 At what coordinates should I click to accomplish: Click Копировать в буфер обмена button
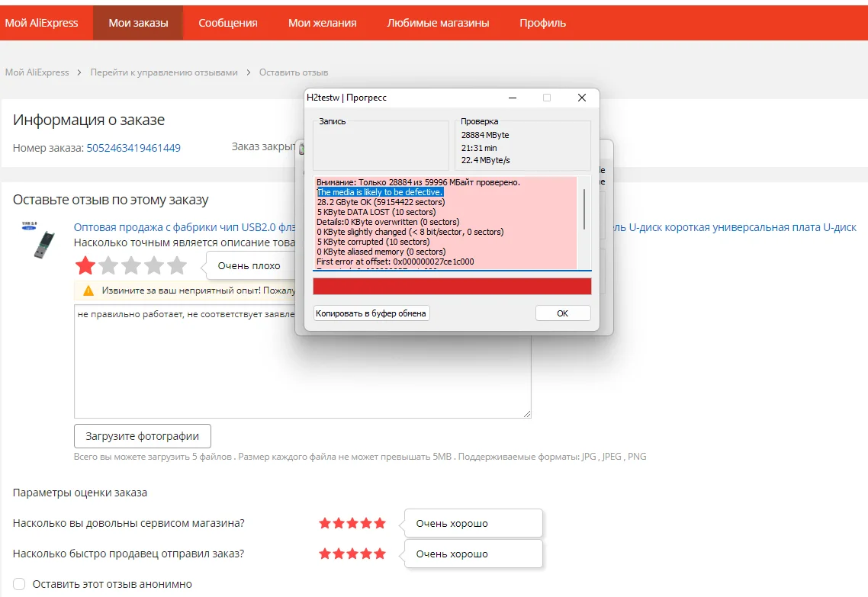click(x=371, y=313)
